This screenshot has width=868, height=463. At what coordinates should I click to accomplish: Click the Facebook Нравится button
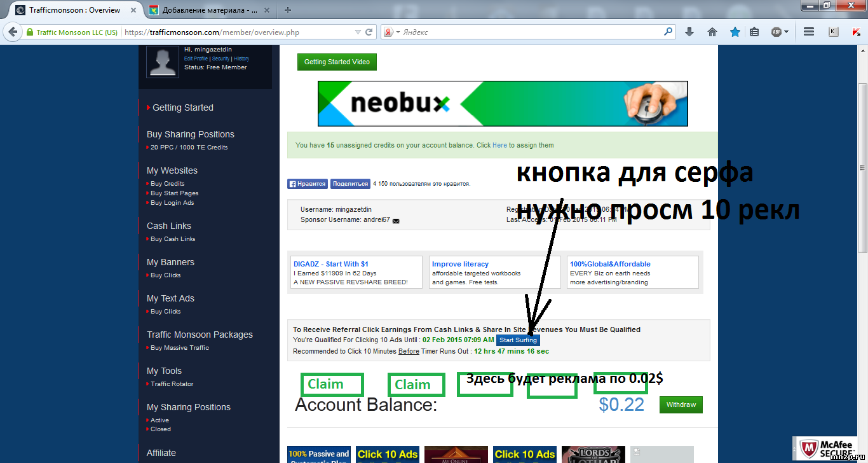coord(308,184)
